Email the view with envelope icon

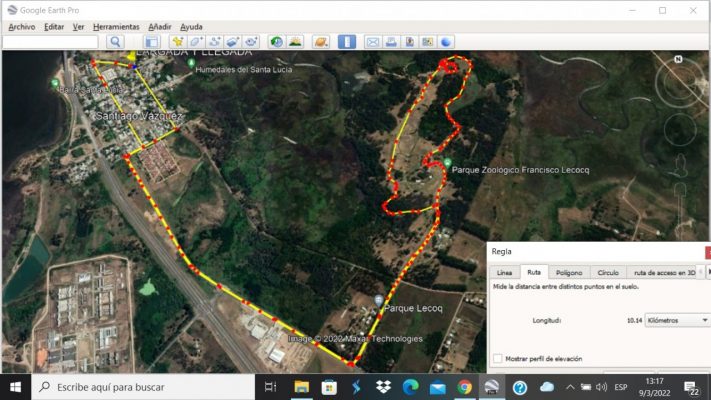pyautogui.click(x=373, y=42)
